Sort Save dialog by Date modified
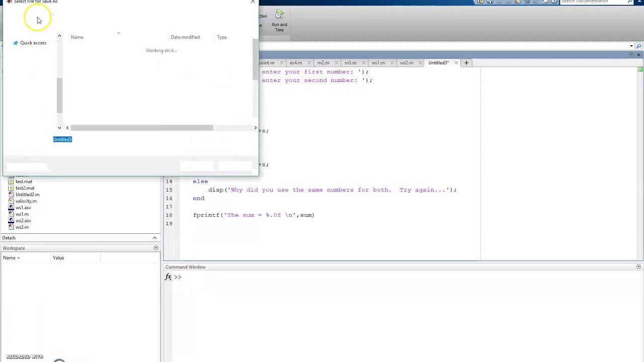The image size is (644, 362). tap(185, 37)
